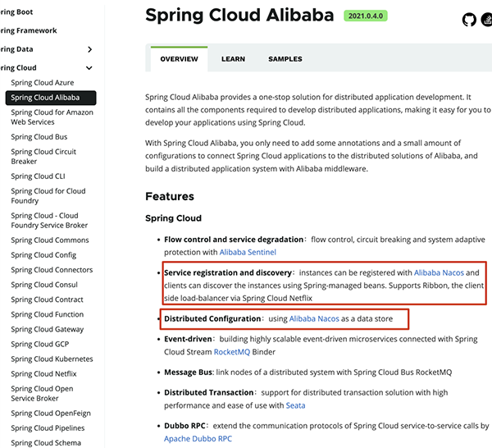Go to Spring Cloud for Amazon Web Services
The image size is (492, 448).
click(52, 117)
